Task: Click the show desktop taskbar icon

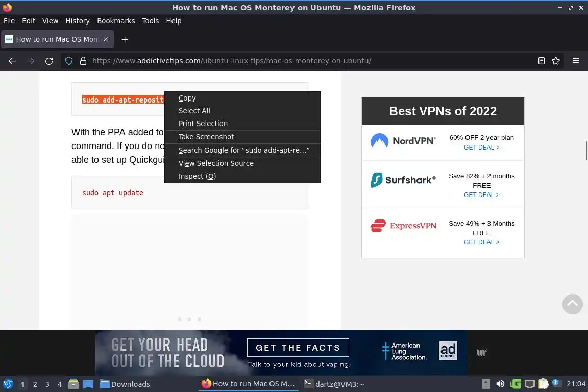Action: [x=88, y=384]
